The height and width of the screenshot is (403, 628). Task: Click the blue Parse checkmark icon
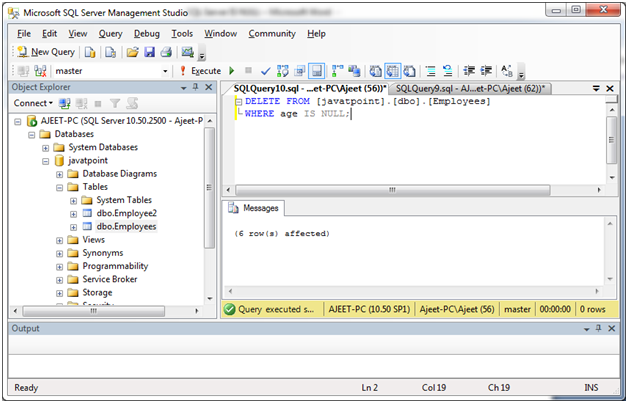point(265,71)
